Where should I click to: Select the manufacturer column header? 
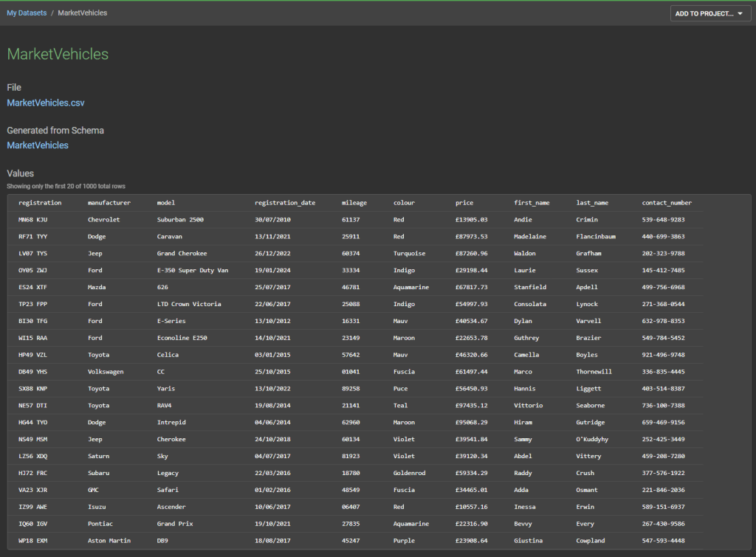(x=109, y=203)
